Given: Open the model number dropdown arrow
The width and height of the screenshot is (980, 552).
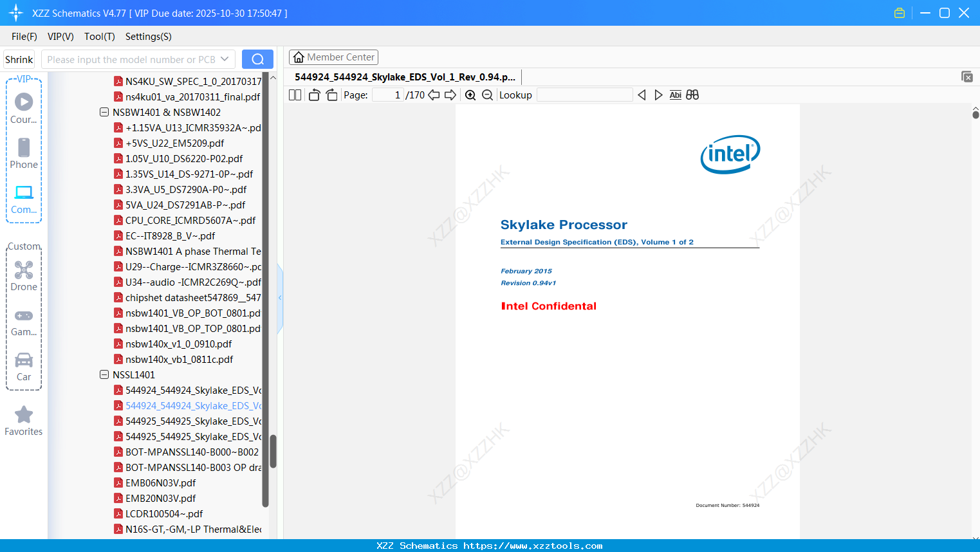Looking at the screenshot, I should (225, 59).
